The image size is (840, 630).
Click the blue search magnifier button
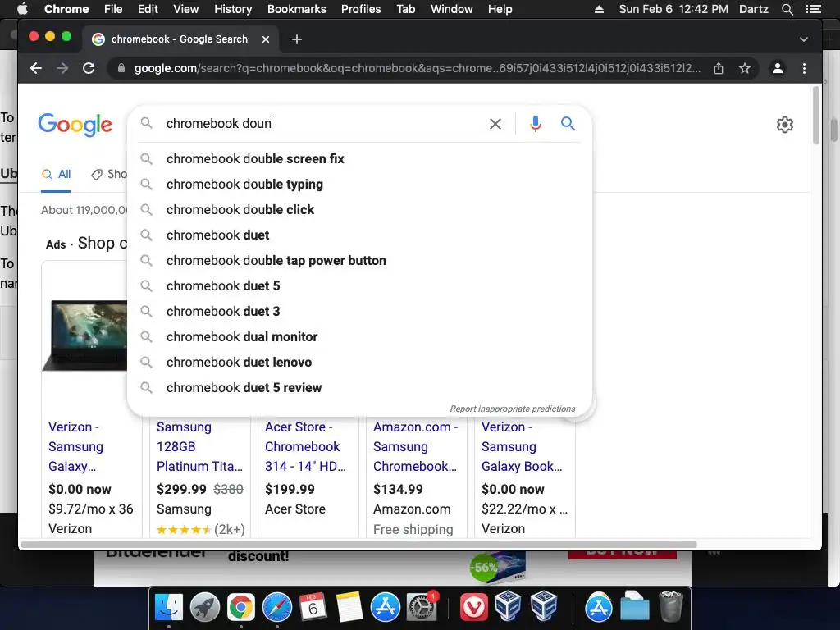click(568, 124)
